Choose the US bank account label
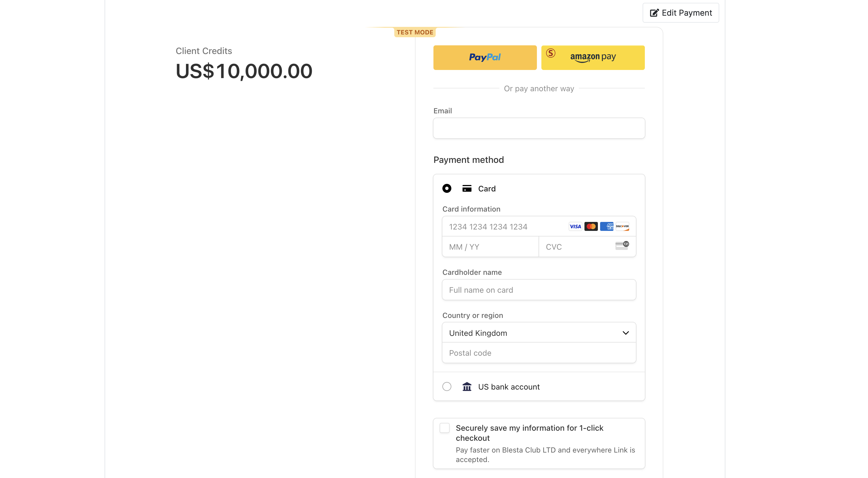868x478 pixels. point(509,387)
